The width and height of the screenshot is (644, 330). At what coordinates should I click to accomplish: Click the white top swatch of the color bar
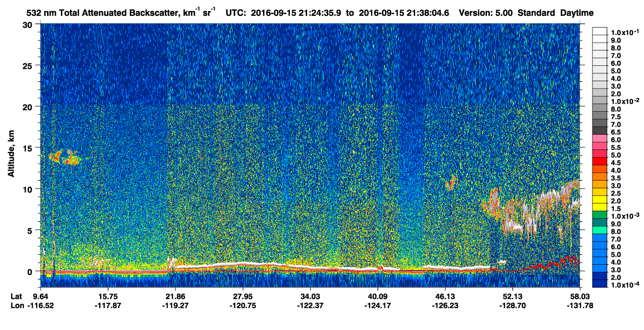click(x=599, y=31)
